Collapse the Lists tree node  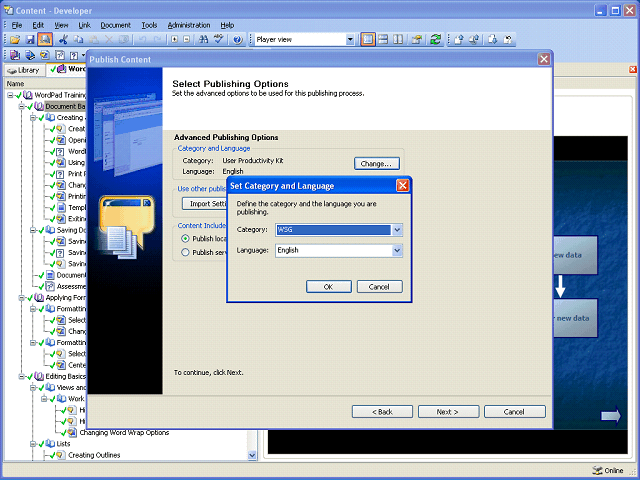coord(33,444)
